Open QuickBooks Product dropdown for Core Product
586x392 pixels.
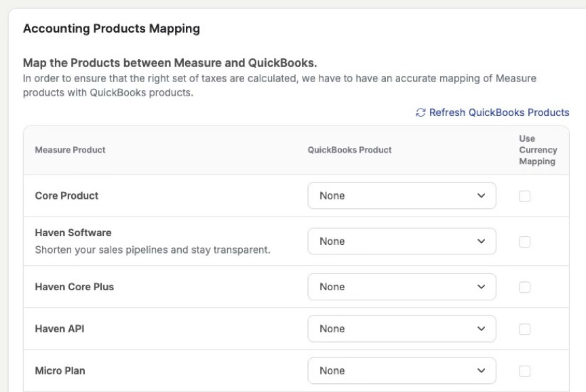402,196
